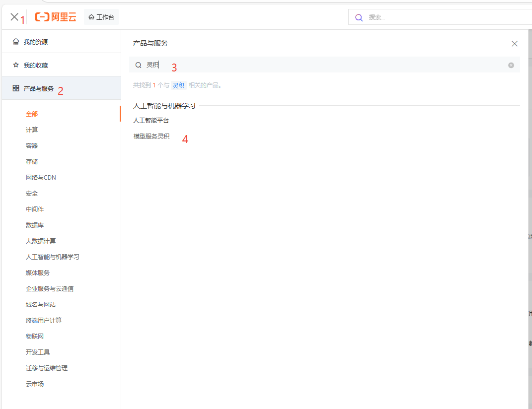The height and width of the screenshot is (409, 532).
Task: Close the side navigation menu with the X icon
Action: tap(14, 17)
